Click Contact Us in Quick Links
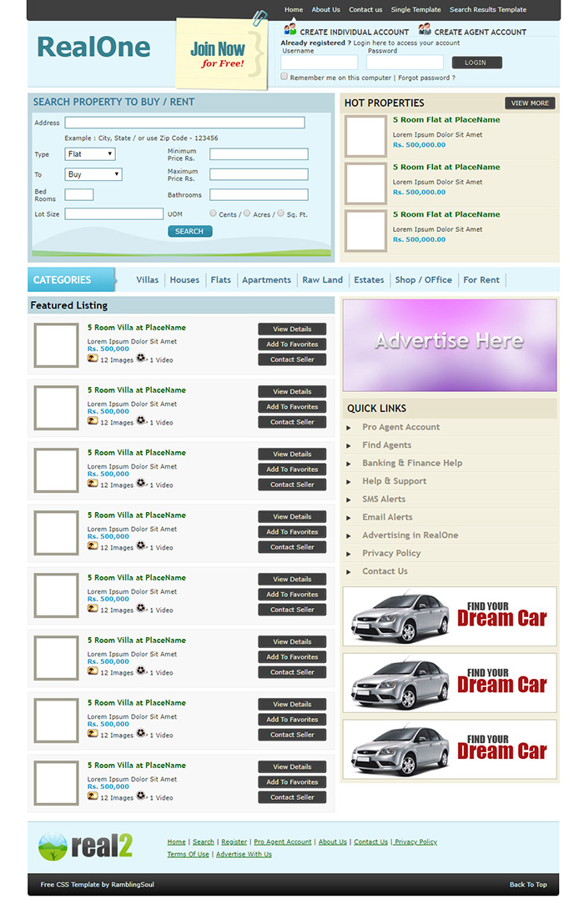 pos(385,571)
